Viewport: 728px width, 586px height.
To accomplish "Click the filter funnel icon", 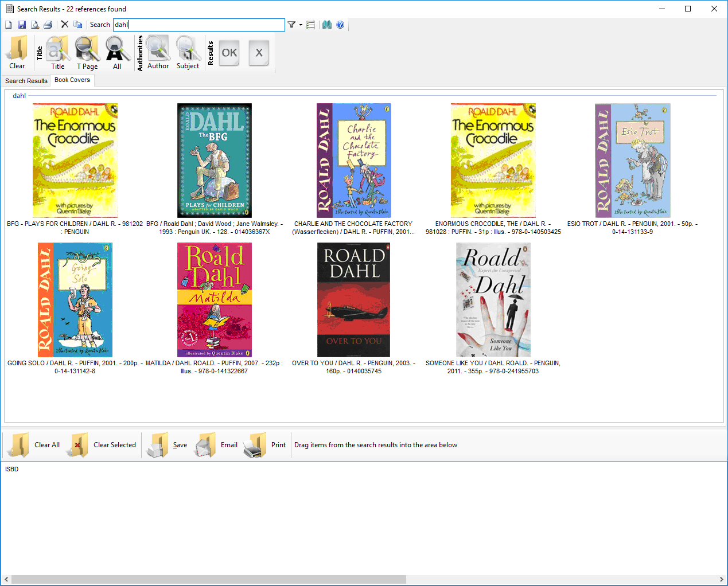I will pos(291,25).
